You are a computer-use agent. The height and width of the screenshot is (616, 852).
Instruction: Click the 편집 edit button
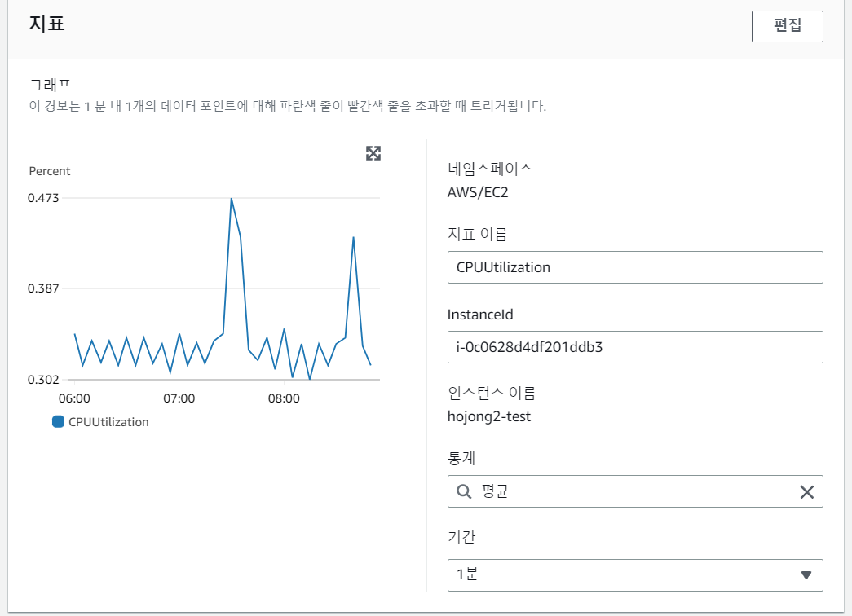coord(788,26)
